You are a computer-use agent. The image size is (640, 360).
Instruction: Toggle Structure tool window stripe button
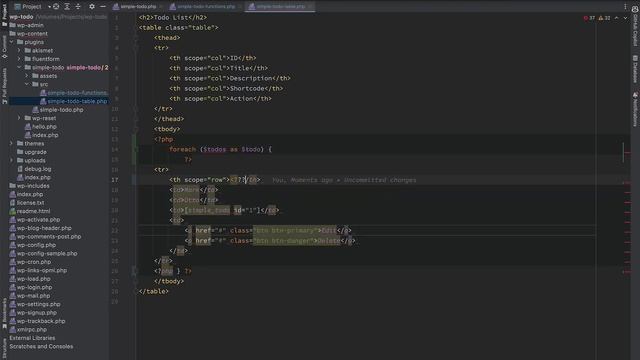(x=4, y=348)
